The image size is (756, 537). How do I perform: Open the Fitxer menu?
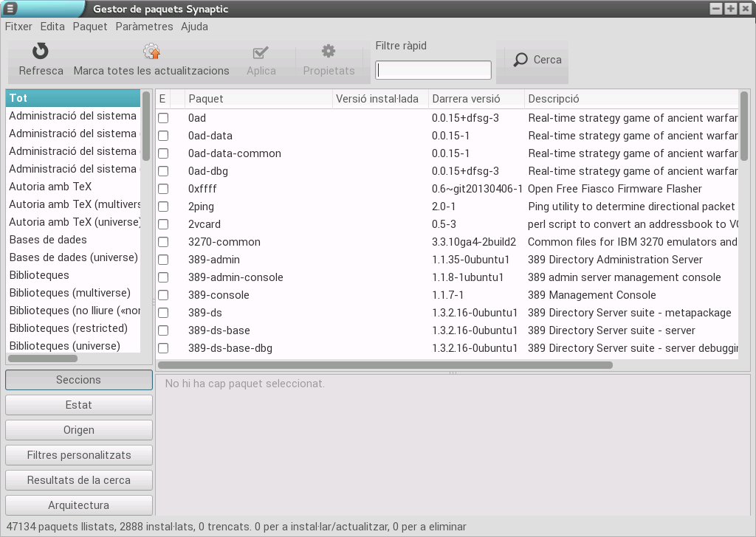point(18,27)
